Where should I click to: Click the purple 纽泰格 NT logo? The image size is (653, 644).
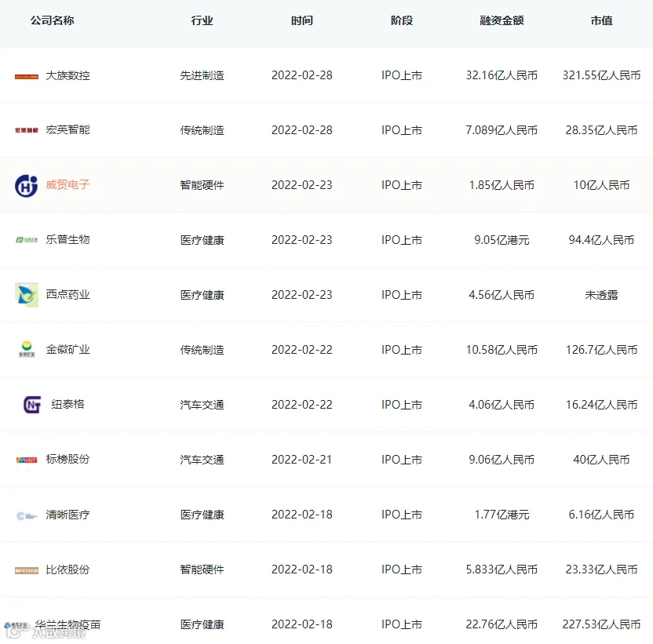pyautogui.click(x=32, y=404)
